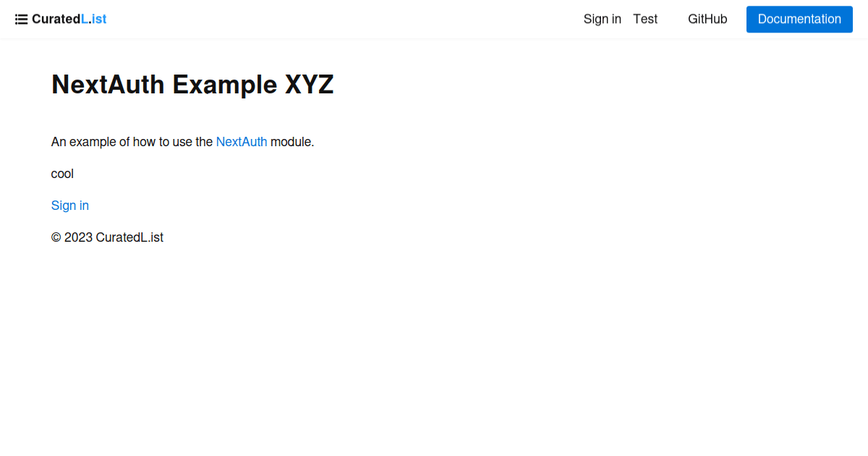Image resolution: width=868 pixels, height=456 pixels.
Task: Click the word cool on the page
Action: [x=62, y=173]
